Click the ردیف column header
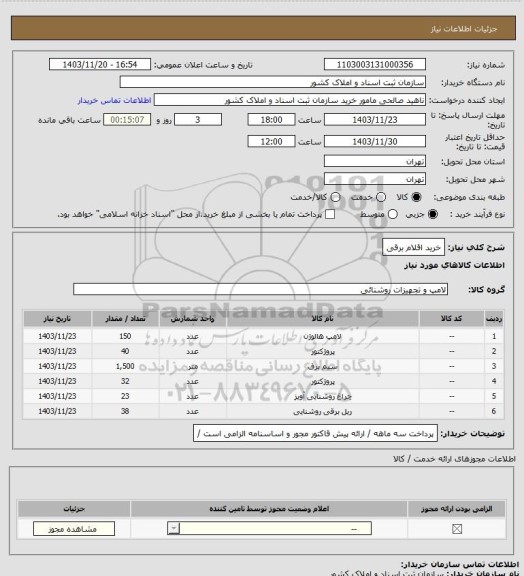This screenshot has width=524, height=576. (x=494, y=318)
